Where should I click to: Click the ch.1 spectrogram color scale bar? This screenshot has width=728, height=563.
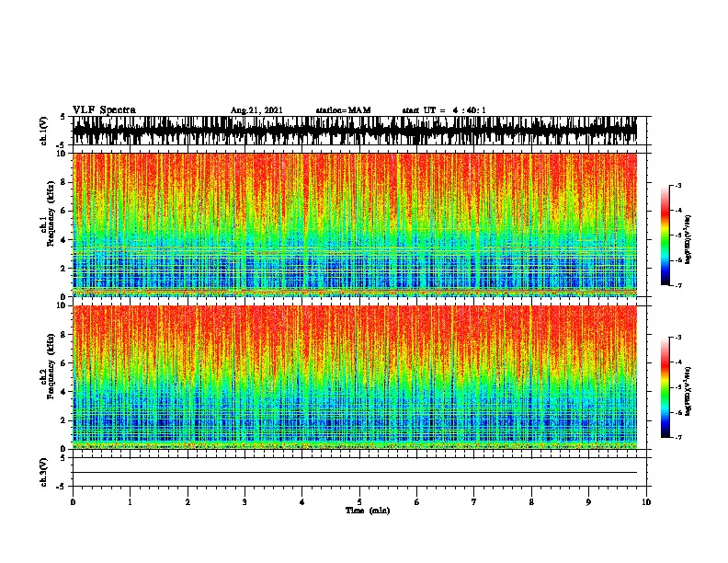tap(665, 236)
